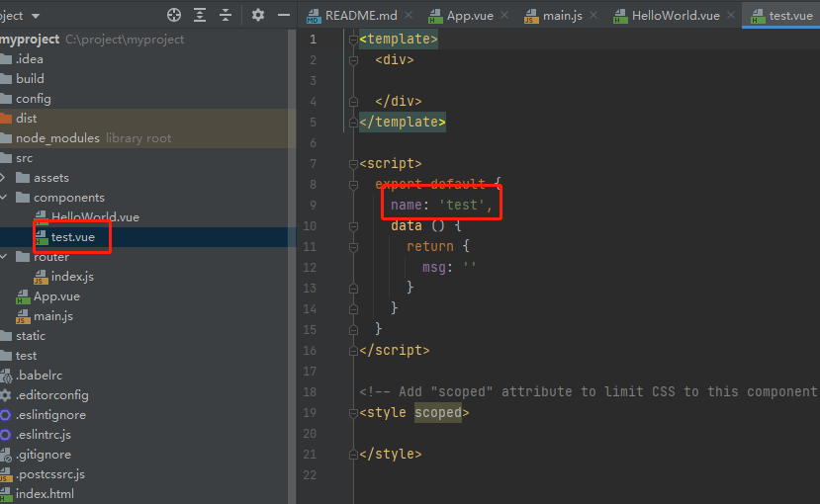Select the test folder in project tree
The image size is (820, 504).
(x=26, y=356)
